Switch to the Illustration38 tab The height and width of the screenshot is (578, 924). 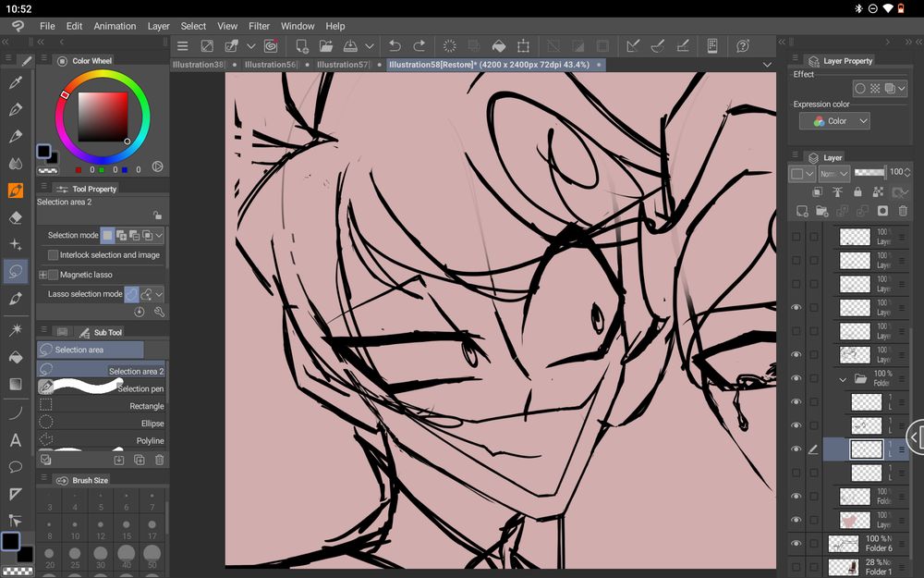point(198,65)
